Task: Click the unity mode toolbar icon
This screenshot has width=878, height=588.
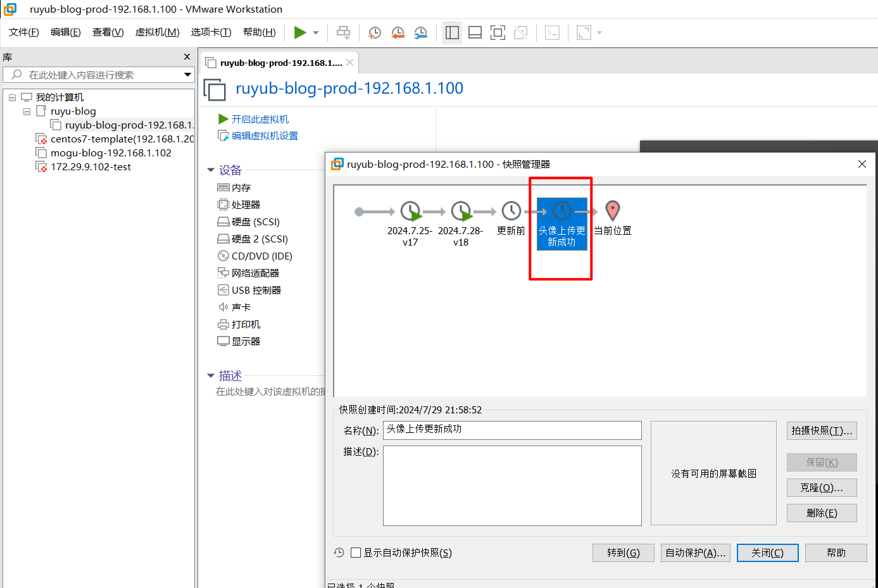Action: (520, 32)
